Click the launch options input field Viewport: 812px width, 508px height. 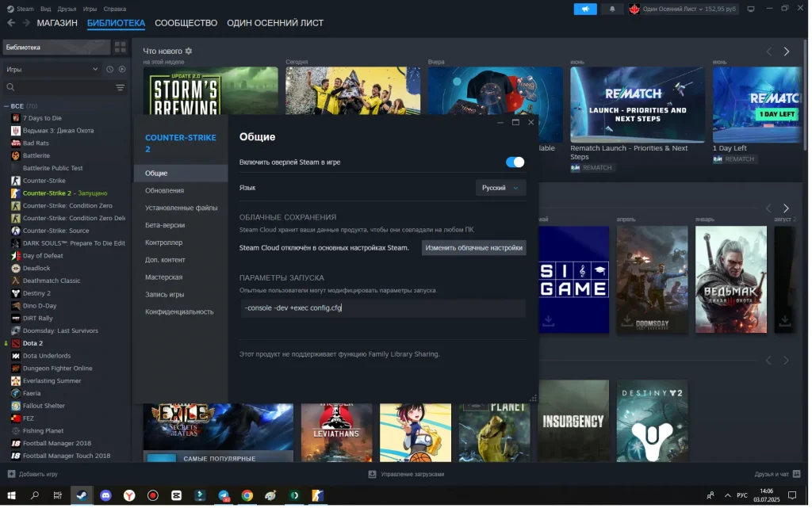click(385, 309)
